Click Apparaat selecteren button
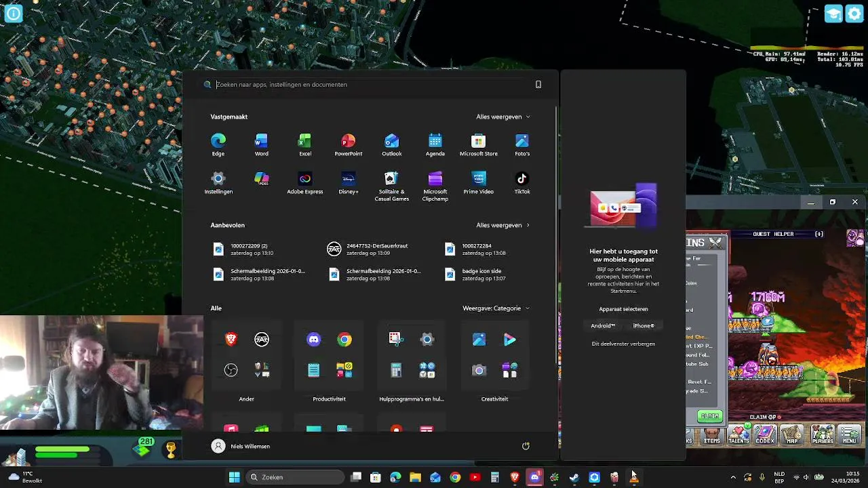 [623, 309]
